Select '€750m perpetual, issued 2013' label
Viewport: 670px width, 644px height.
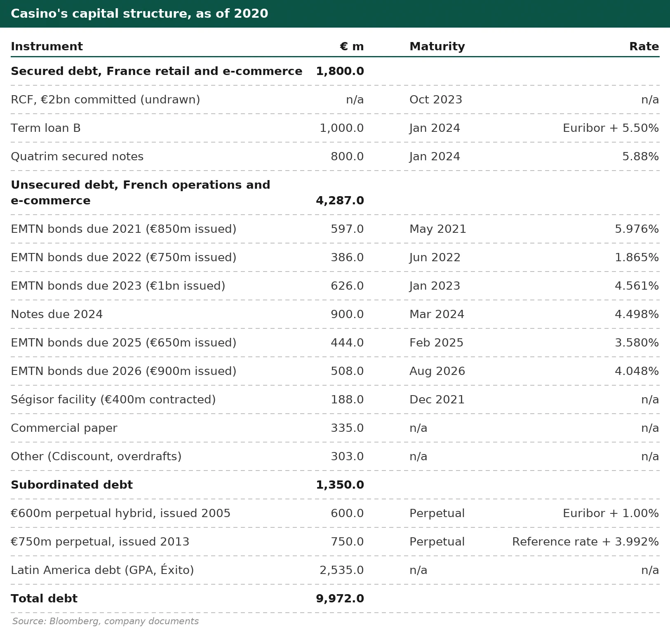click(x=100, y=542)
